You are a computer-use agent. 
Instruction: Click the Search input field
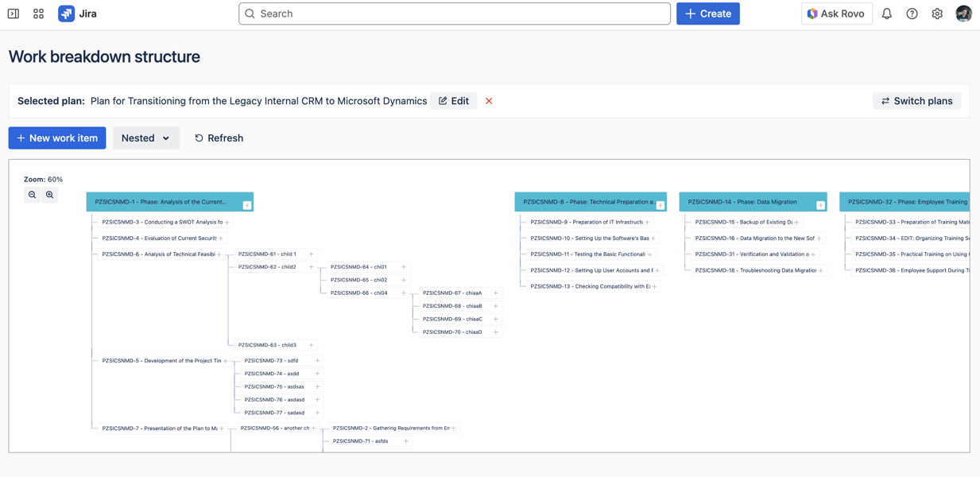[x=455, y=14]
